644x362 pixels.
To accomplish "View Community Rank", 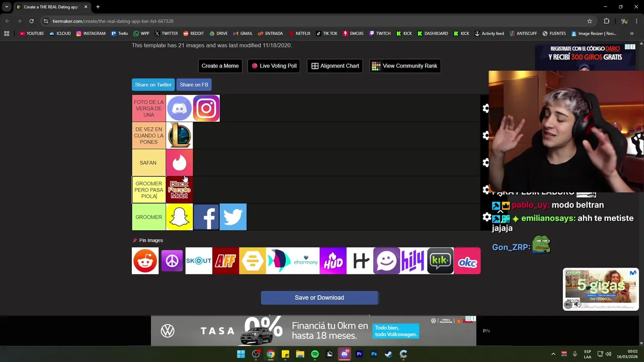I will point(405,66).
